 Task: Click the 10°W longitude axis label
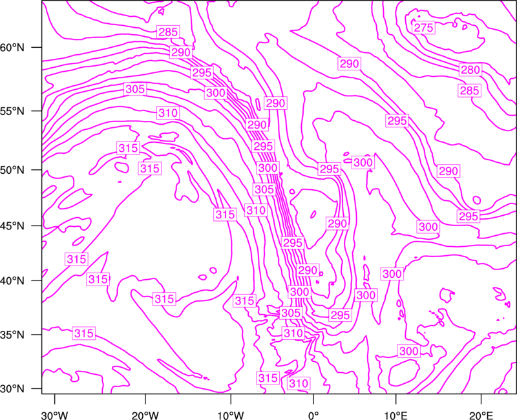click(x=231, y=415)
